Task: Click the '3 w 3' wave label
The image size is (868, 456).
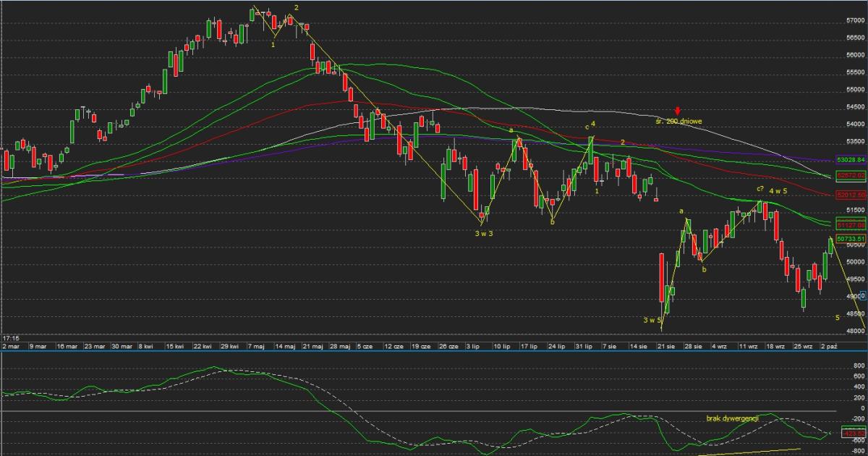Action: [x=484, y=232]
